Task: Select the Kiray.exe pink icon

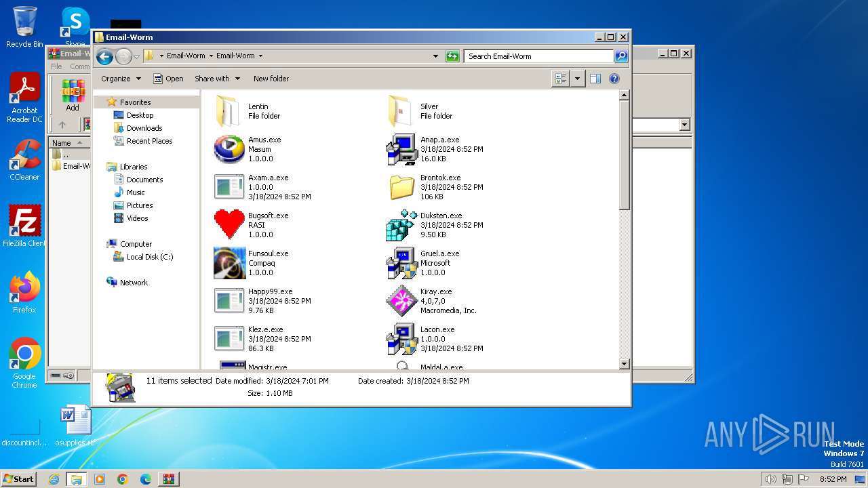Action: (x=401, y=301)
